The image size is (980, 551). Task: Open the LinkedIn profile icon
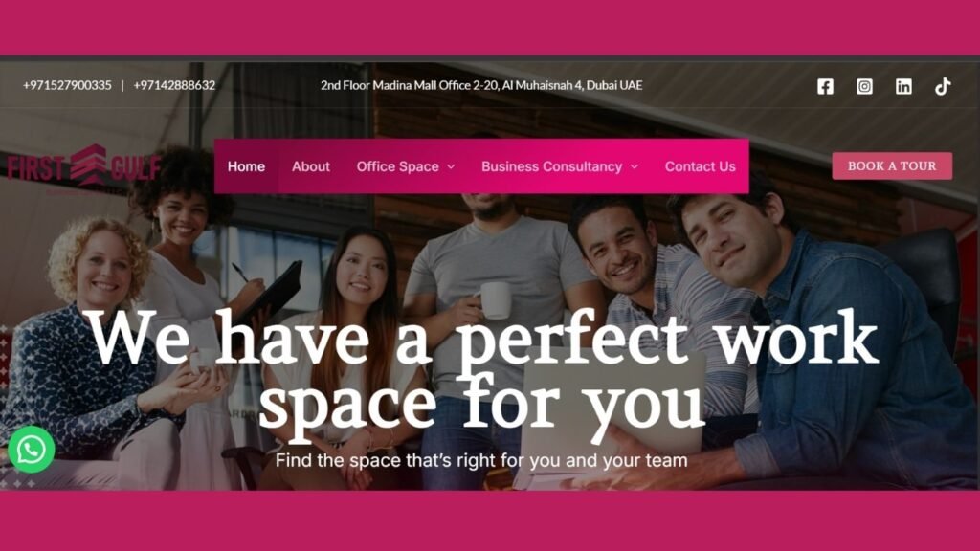point(903,86)
